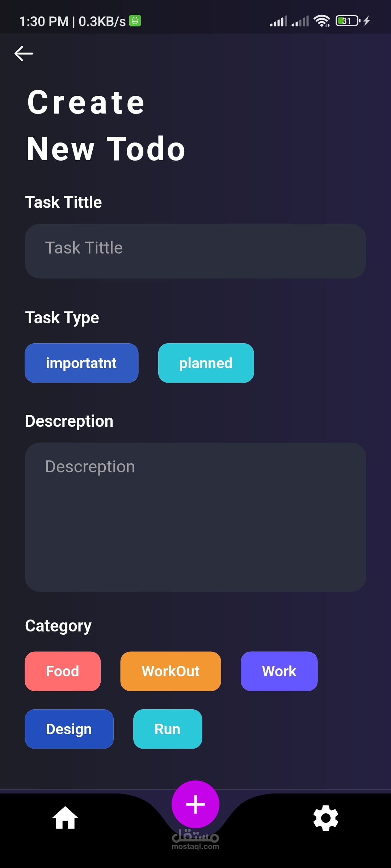Tap the Task Type section label
Image resolution: width=391 pixels, height=868 pixels.
(x=62, y=318)
